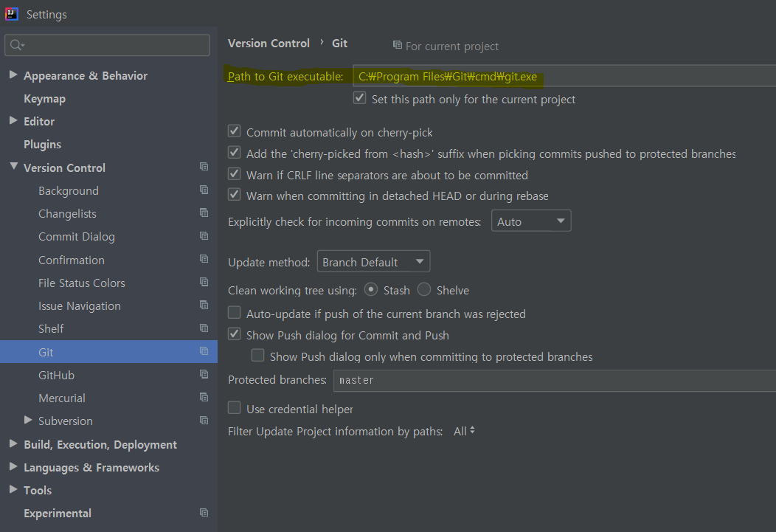Open the Confirmation settings item
Screen dimensions: 776x532
click(72, 260)
